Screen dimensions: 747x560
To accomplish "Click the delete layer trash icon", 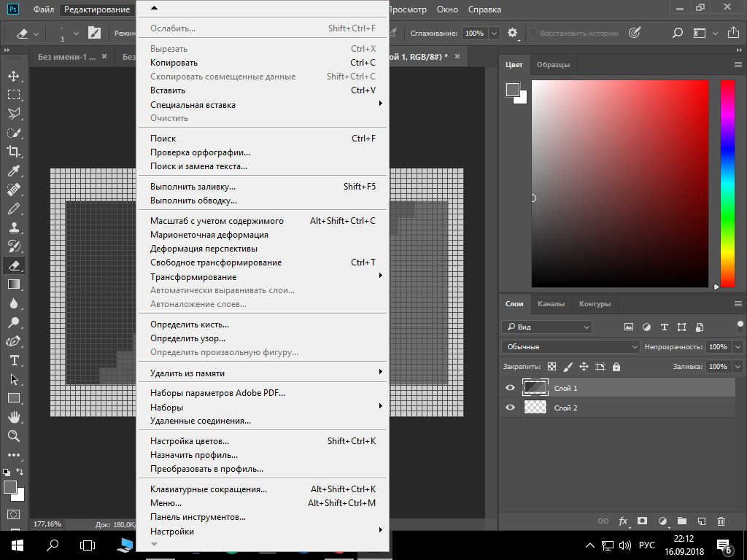I will tap(721, 521).
